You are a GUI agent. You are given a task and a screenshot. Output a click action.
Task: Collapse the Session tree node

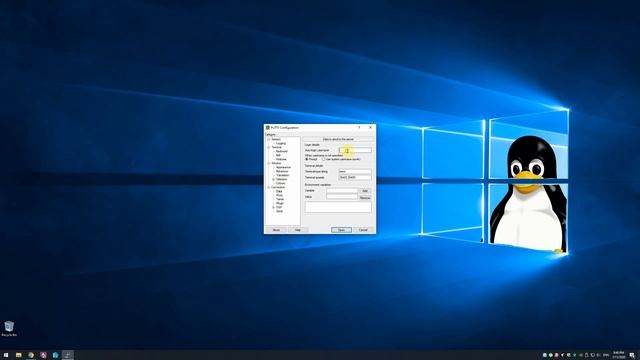coord(269,139)
